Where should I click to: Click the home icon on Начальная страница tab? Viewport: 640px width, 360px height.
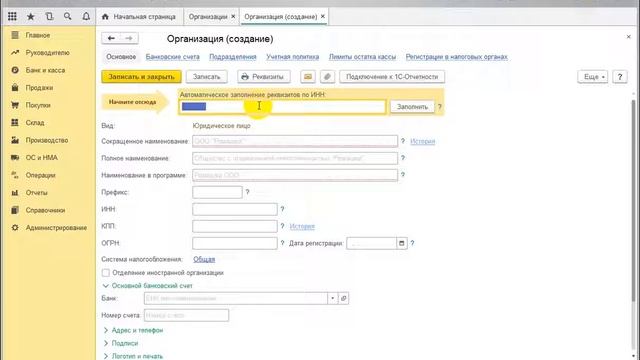[x=105, y=17]
